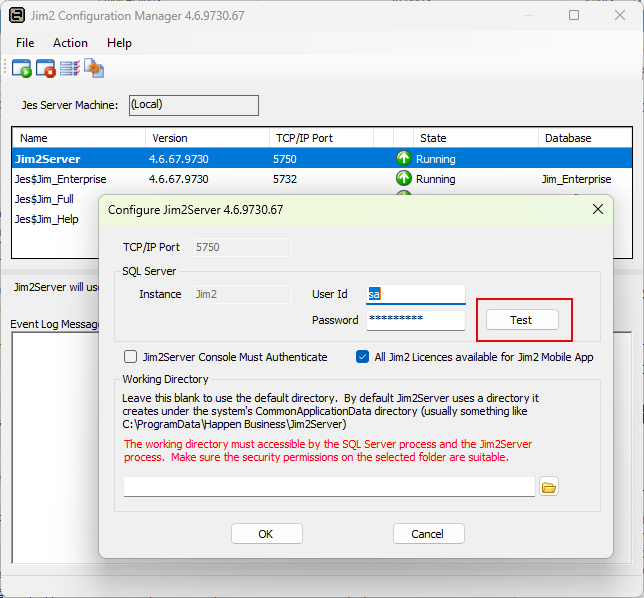Uncheck All Jim2 Licences available for Mobile App
The height and width of the screenshot is (598, 644).
coord(363,357)
